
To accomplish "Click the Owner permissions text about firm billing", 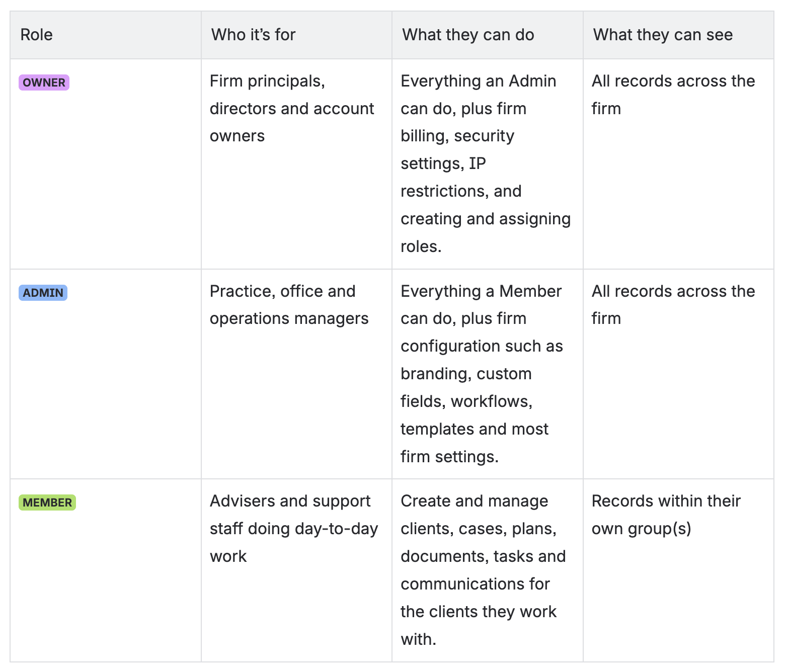I will tap(486, 163).
